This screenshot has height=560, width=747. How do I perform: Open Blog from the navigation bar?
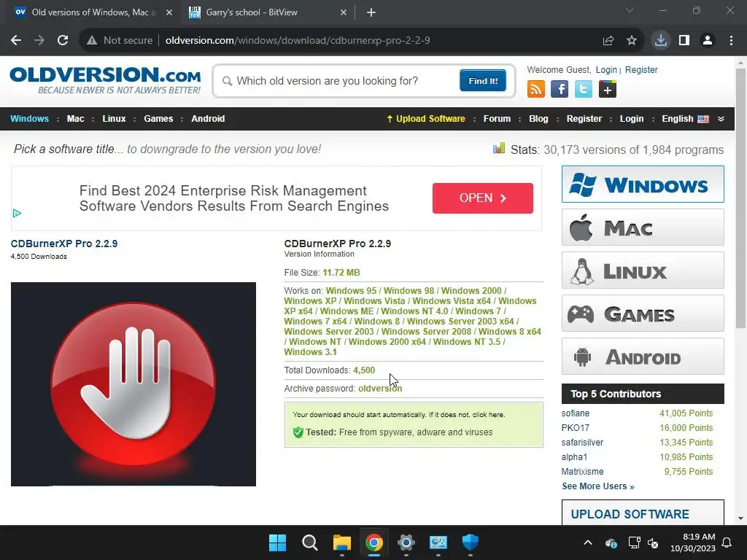tap(538, 119)
